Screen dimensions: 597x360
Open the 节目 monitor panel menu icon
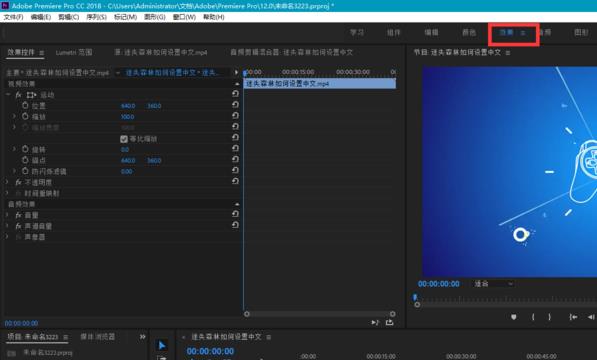(x=508, y=53)
